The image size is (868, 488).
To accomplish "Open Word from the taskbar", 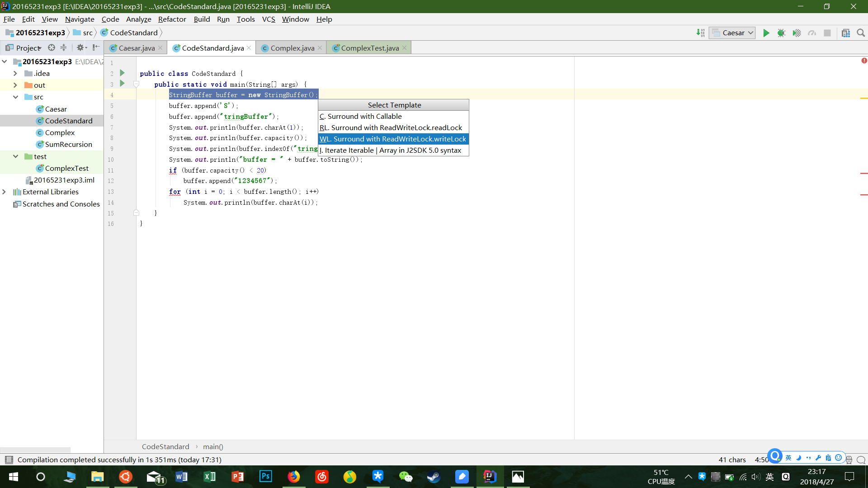I will coord(182,477).
